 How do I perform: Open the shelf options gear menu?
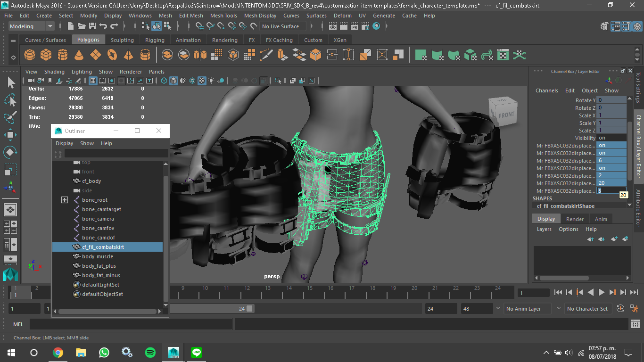click(13, 57)
